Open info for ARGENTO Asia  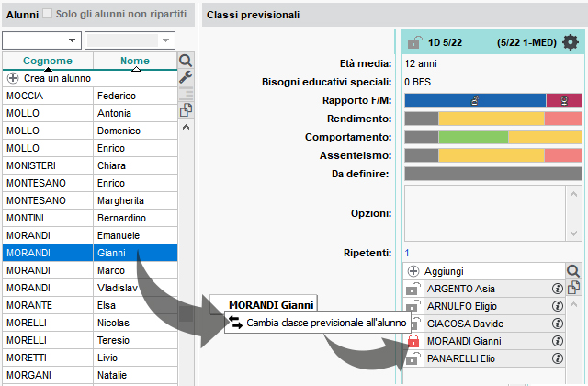tap(558, 289)
